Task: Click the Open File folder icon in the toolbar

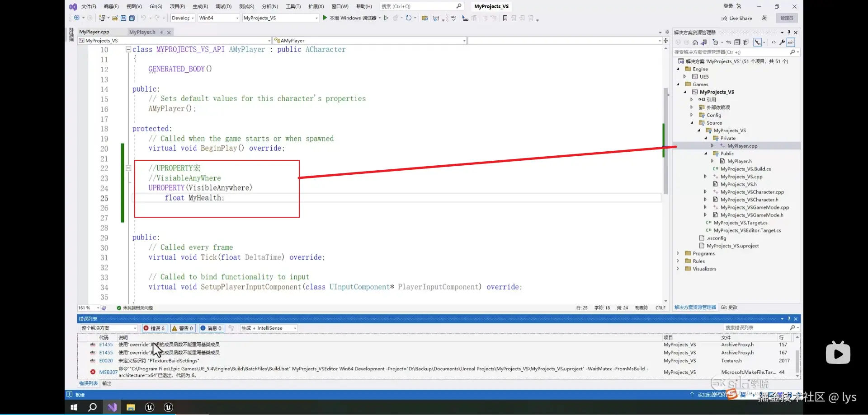Action: (x=115, y=18)
